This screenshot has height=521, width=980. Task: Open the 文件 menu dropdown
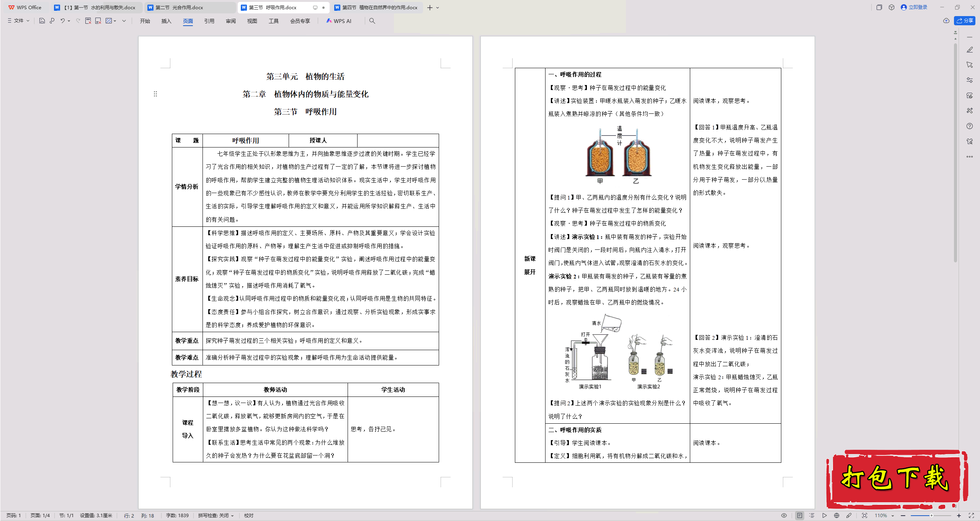click(19, 21)
